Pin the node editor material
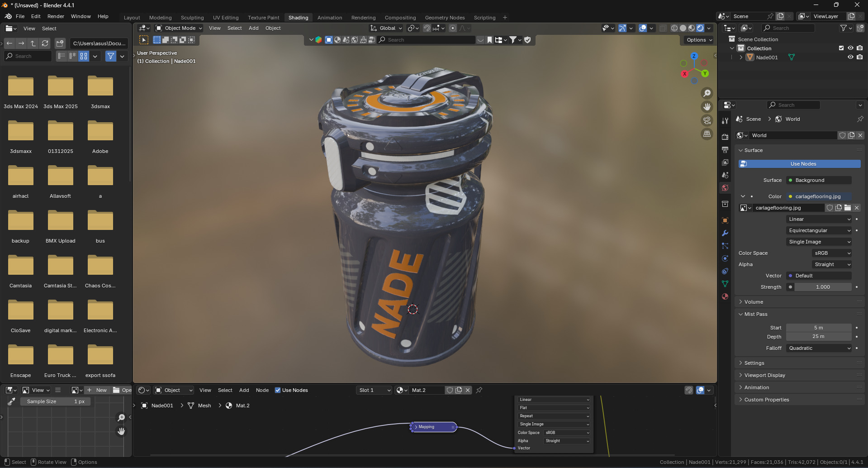The height and width of the screenshot is (468, 868). point(479,390)
